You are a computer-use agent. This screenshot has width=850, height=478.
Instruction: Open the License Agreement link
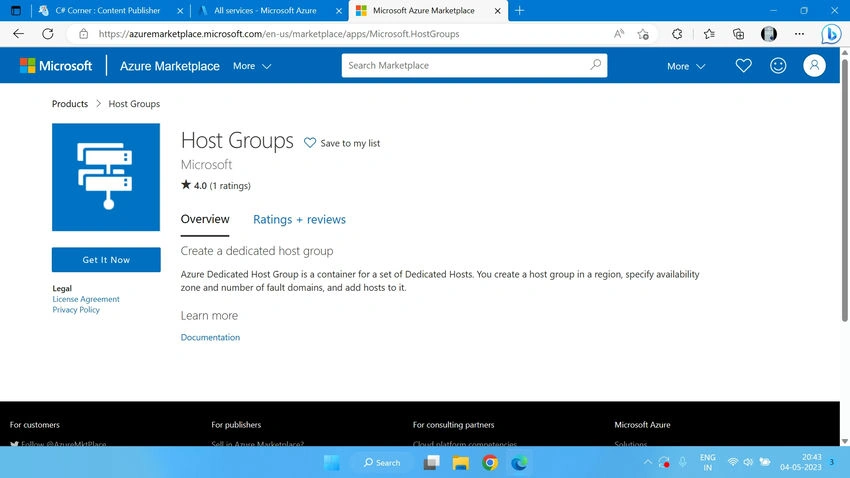pyautogui.click(x=86, y=299)
